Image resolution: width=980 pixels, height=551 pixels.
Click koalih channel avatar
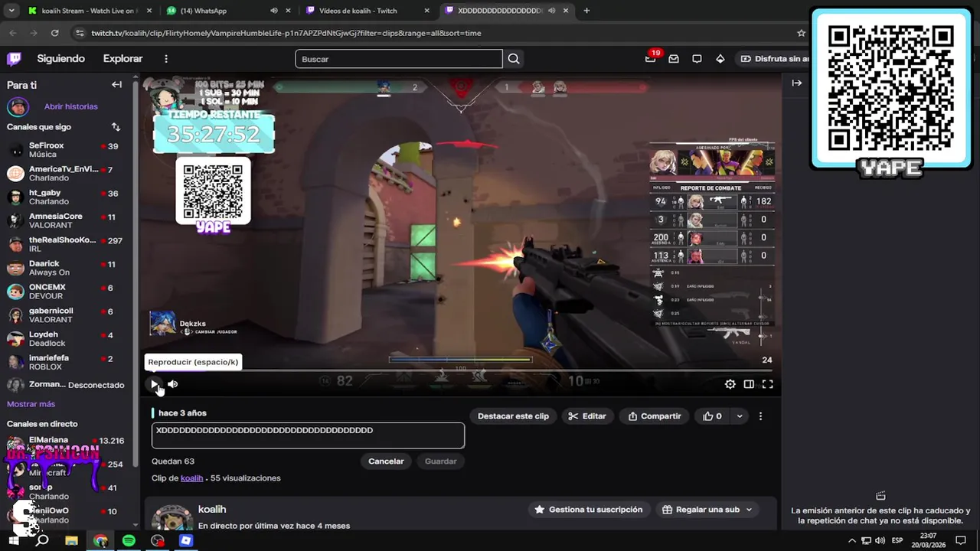[x=172, y=517]
